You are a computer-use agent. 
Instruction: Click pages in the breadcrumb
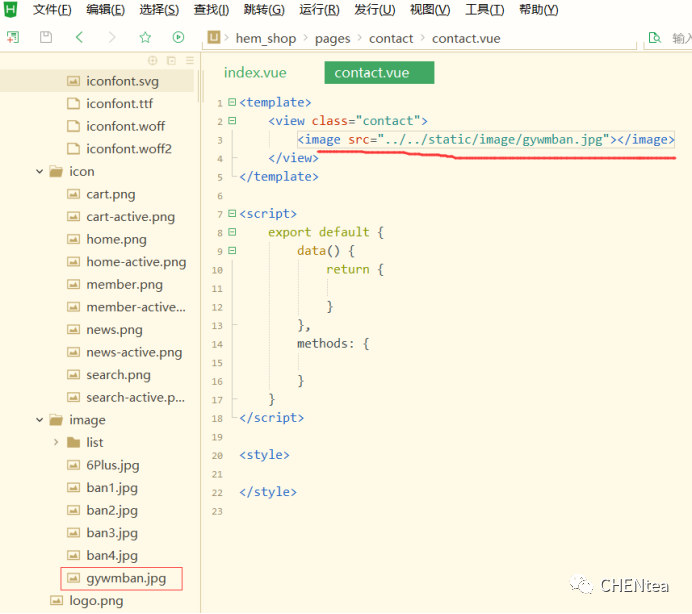click(332, 38)
